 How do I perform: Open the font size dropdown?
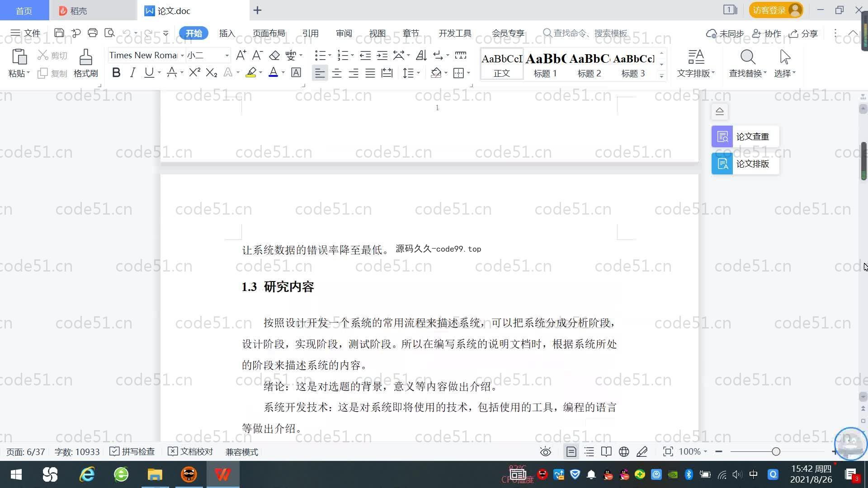point(227,56)
